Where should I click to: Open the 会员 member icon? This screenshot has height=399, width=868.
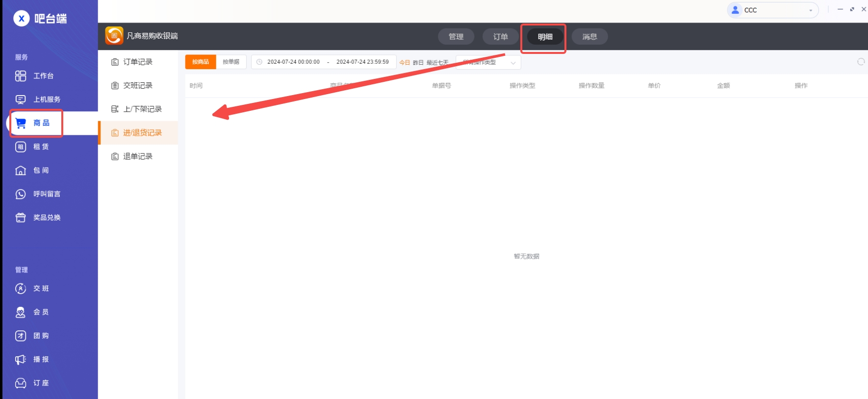coord(21,312)
